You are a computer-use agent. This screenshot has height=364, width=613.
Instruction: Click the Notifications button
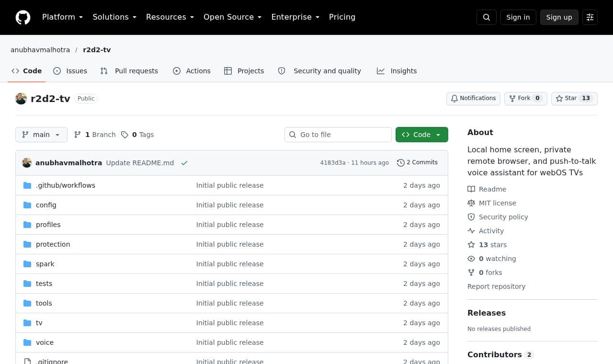(x=473, y=98)
